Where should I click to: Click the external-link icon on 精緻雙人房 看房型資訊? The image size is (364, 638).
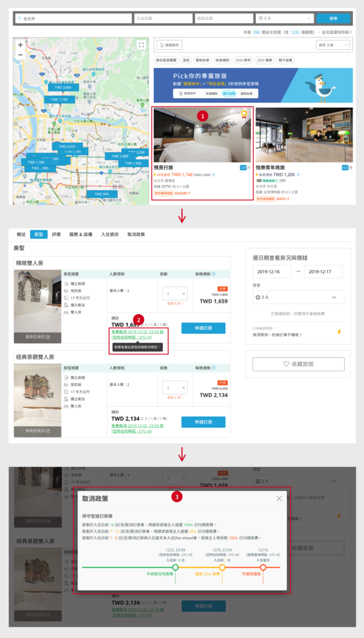point(47,337)
